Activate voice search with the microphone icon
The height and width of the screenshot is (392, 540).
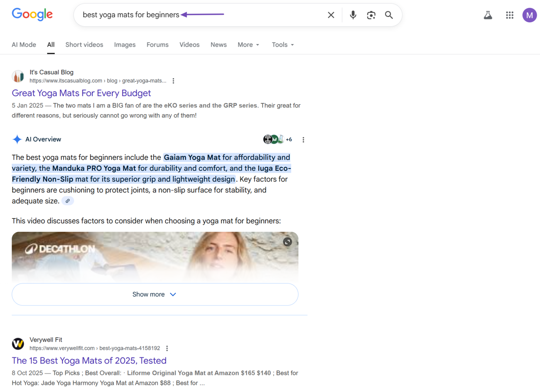click(x=353, y=15)
